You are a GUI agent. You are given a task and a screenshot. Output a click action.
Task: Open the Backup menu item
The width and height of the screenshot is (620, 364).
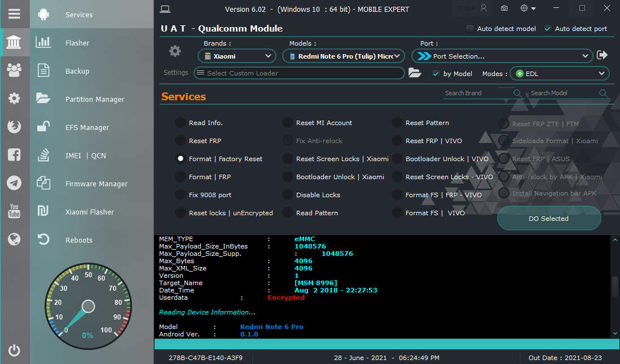click(77, 71)
